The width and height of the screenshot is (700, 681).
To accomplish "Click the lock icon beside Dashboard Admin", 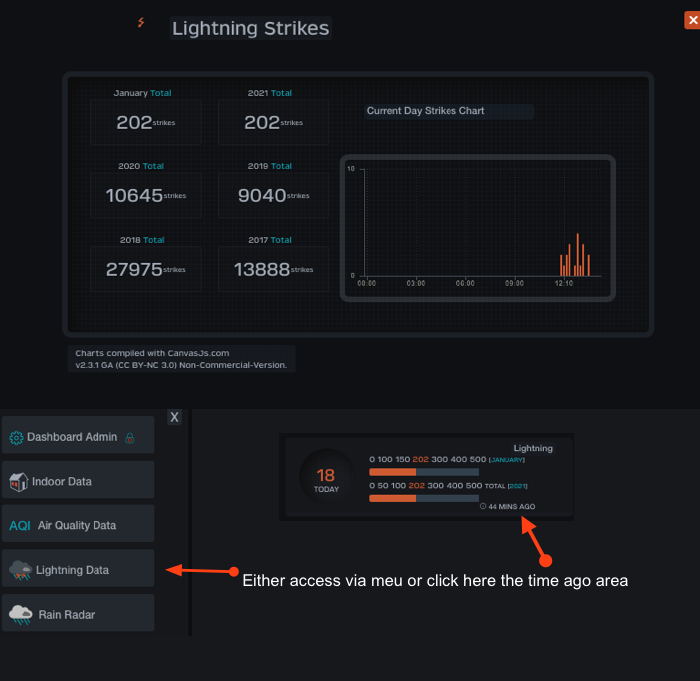I will (130, 438).
